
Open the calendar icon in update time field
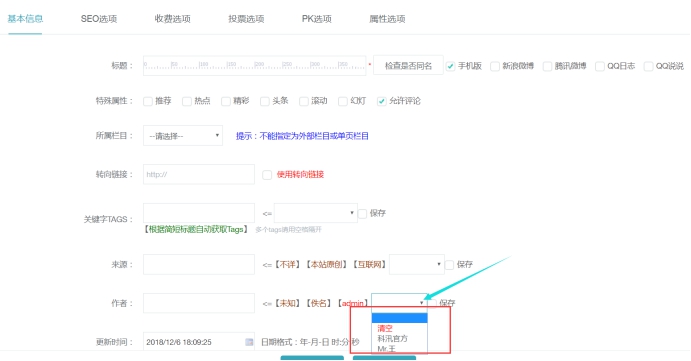(249, 342)
